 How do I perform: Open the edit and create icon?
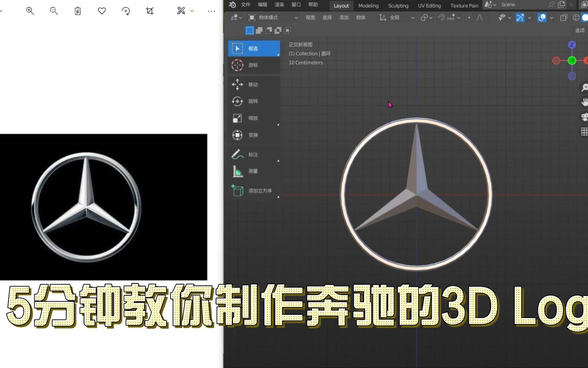tap(181, 11)
